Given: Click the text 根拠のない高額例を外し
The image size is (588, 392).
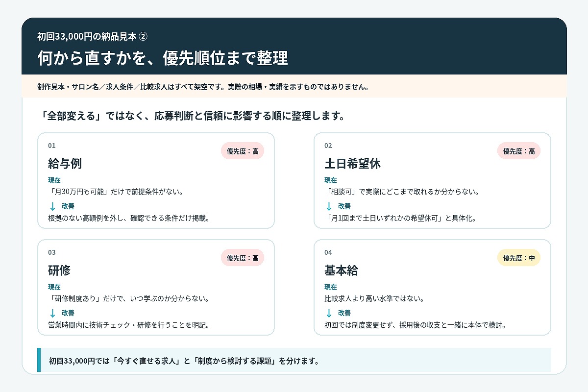Looking at the screenshot, I should click(129, 218).
